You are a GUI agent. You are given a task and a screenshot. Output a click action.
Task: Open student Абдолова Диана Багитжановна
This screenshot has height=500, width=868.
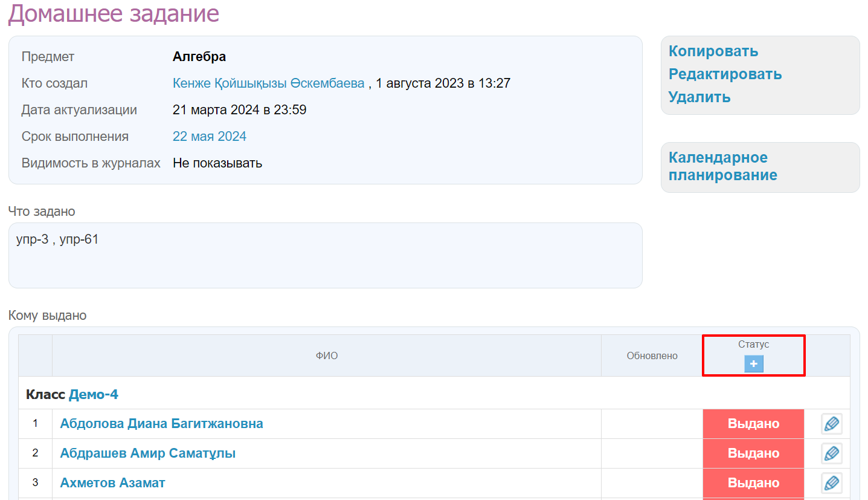coord(161,424)
